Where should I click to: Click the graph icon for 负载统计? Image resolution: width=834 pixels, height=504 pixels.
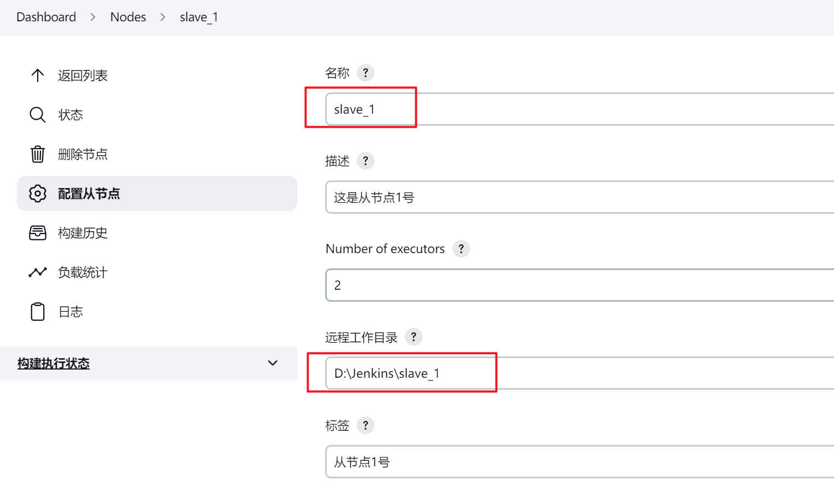pyautogui.click(x=38, y=272)
